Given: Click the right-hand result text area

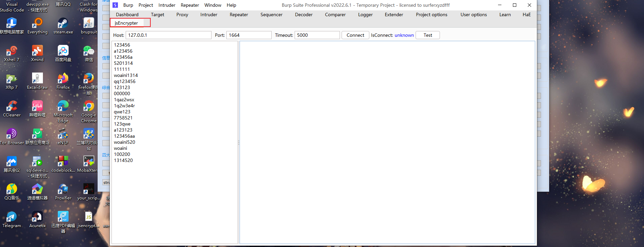Looking at the screenshot, I should click(x=387, y=142).
